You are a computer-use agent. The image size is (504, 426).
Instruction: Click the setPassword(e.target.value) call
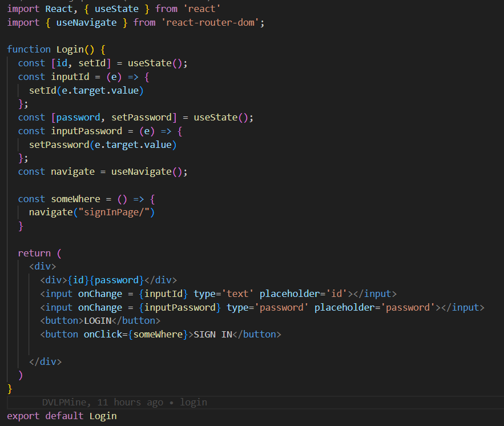point(103,144)
